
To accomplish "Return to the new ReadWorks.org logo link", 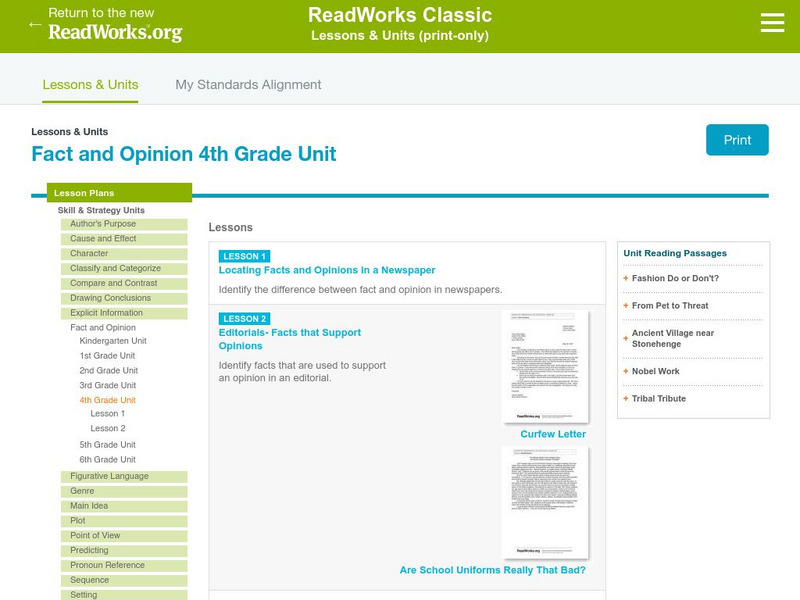I will 115,24.
